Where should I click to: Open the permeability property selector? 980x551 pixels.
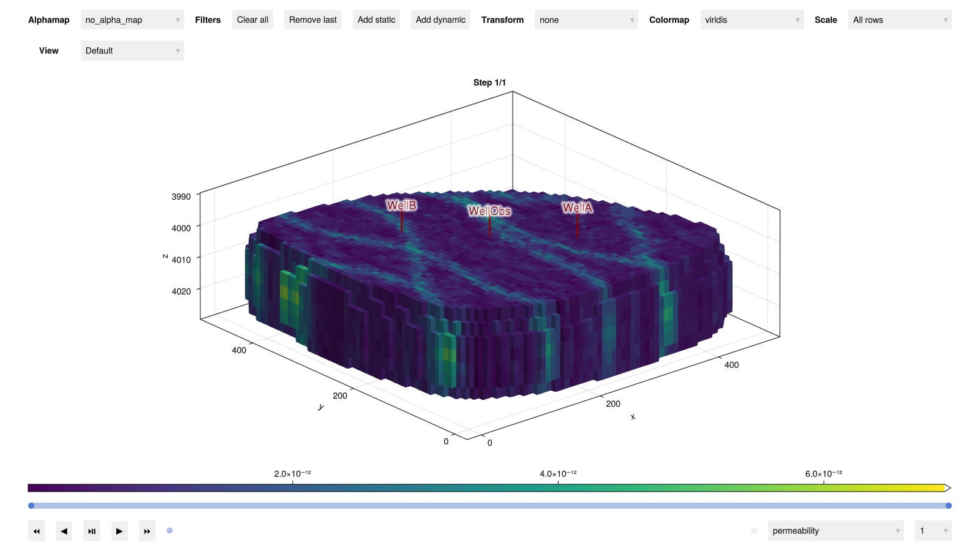pos(835,531)
